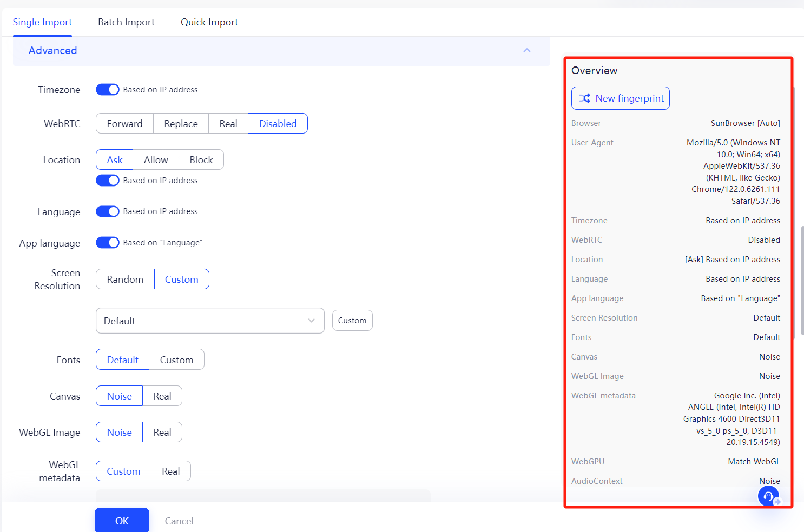The image size is (804, 532).
Task: Choose Random screen resolution
Action: tap(124, 279)
